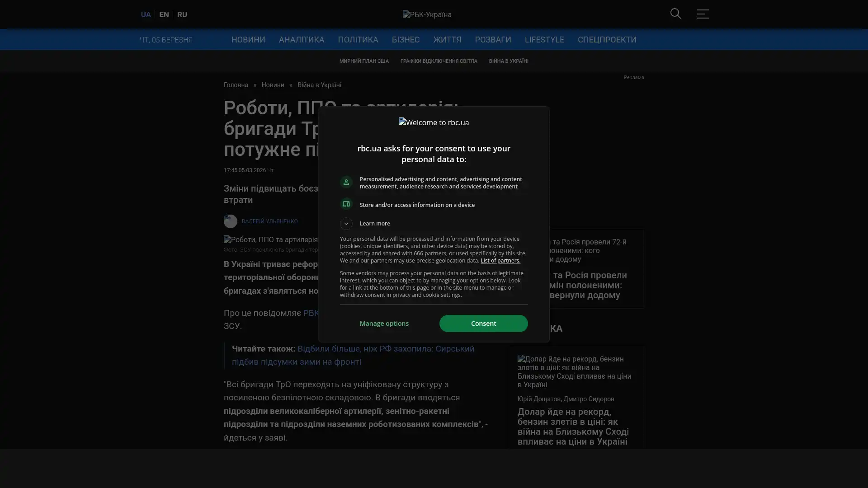Screen dimensions: 868x488
Task: Switch site language to RU
Action: (x=182, y=14)
